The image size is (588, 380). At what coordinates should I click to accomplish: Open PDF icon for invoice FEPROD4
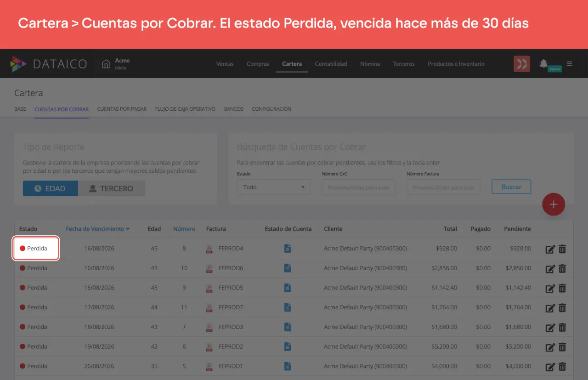(x=209, y=249)
